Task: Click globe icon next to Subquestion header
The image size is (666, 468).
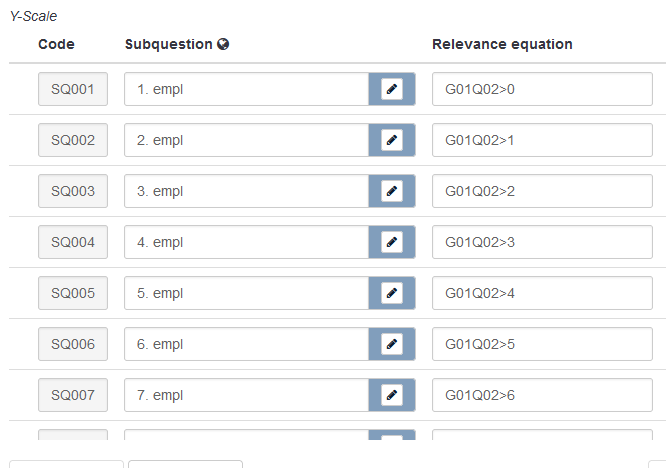Action: pyautogui.click(x=223, y=44)
